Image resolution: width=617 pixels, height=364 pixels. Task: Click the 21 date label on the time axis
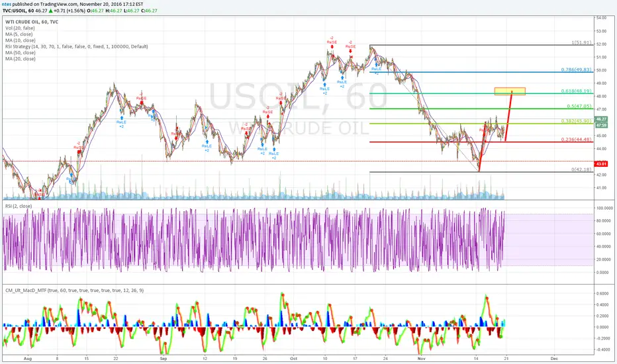(506, 359)
